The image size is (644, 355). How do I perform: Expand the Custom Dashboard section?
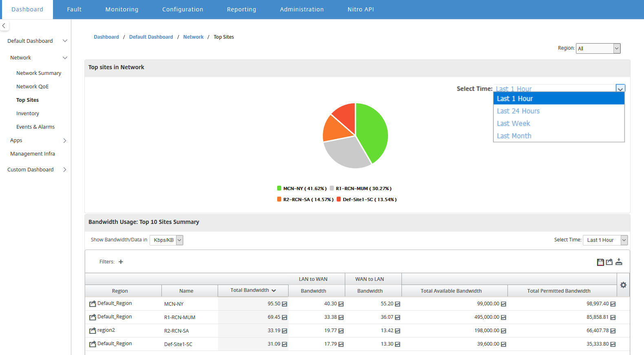[65, 170]
